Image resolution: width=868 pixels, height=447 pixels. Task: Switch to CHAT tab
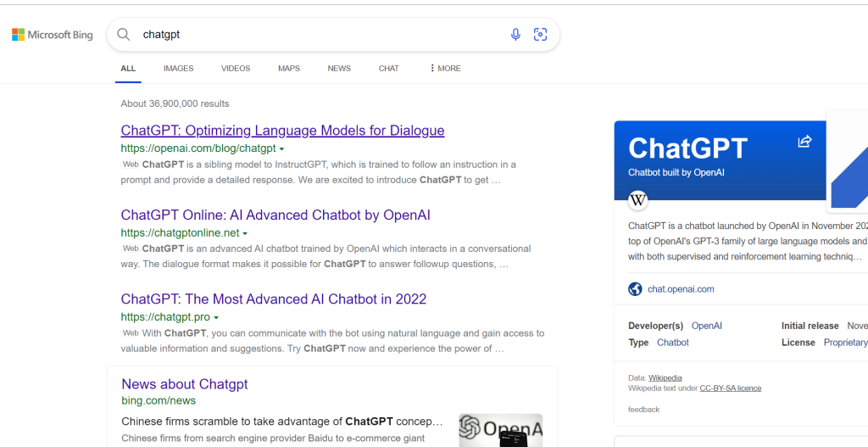click(388, 68)
